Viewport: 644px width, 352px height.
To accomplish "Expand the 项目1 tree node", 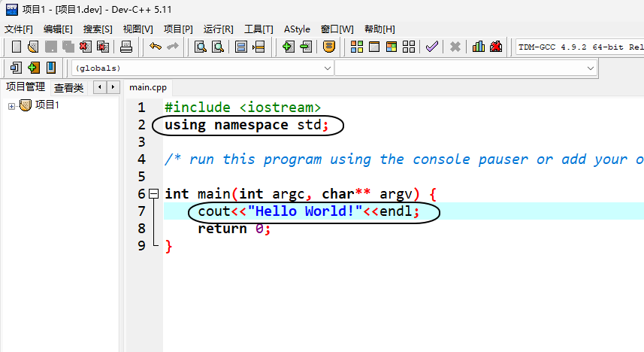I will point(11,107).
